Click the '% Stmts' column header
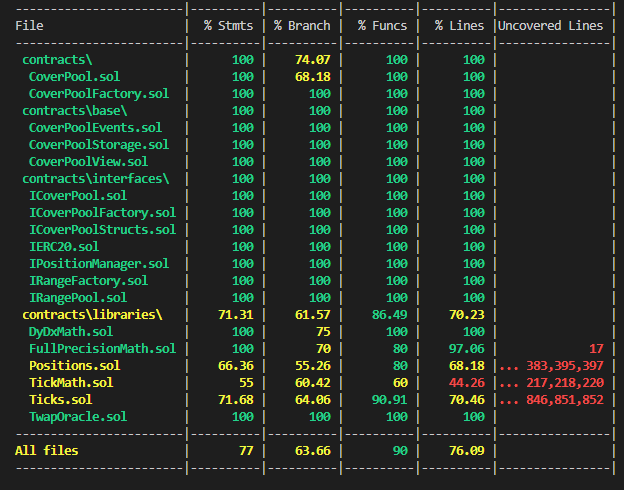 click(228, 25)
